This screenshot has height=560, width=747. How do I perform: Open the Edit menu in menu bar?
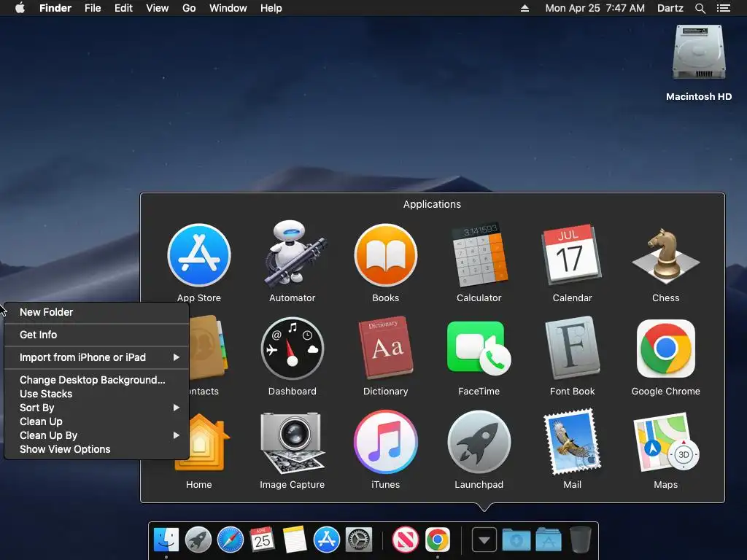(123, 8)
